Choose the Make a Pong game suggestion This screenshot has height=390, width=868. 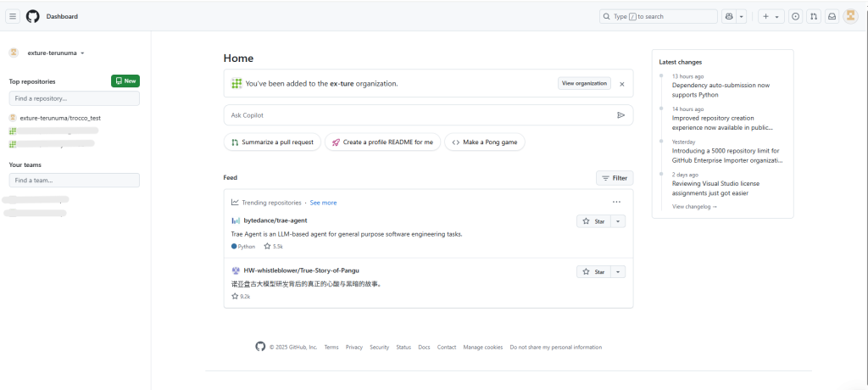point(484,142)
